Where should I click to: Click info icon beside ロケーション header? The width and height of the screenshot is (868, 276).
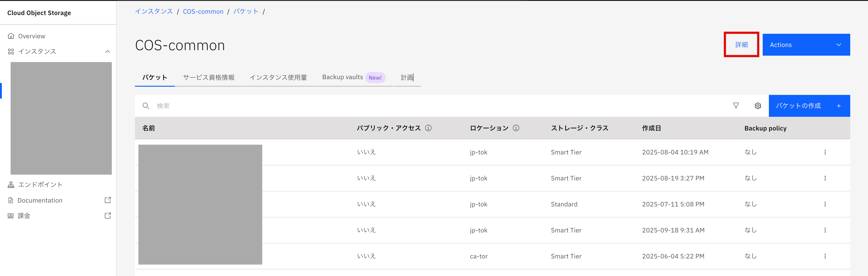pyautogui.click(x=516, y=128)
